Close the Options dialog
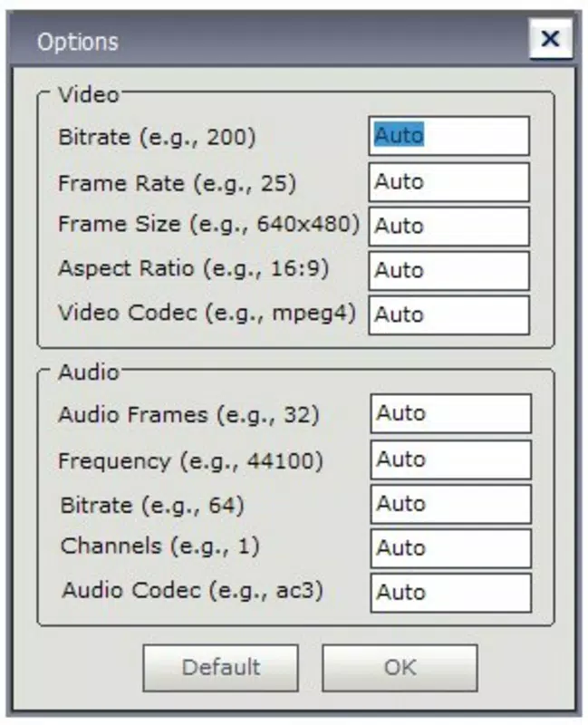 click(x=550, y=39)
